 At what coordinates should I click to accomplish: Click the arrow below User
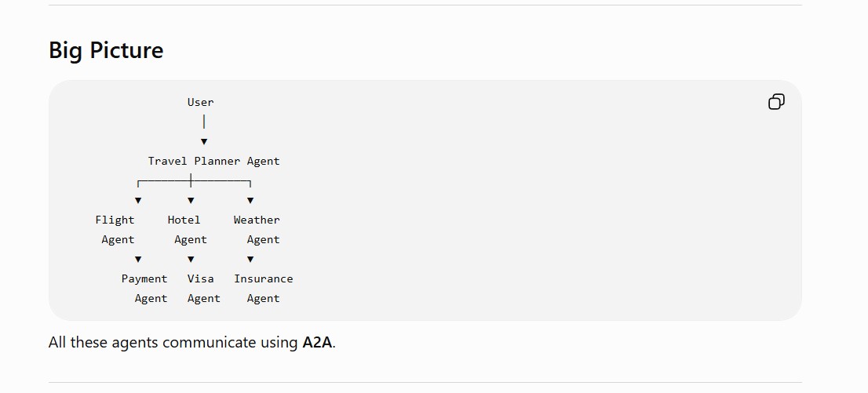tap(204, 142)
